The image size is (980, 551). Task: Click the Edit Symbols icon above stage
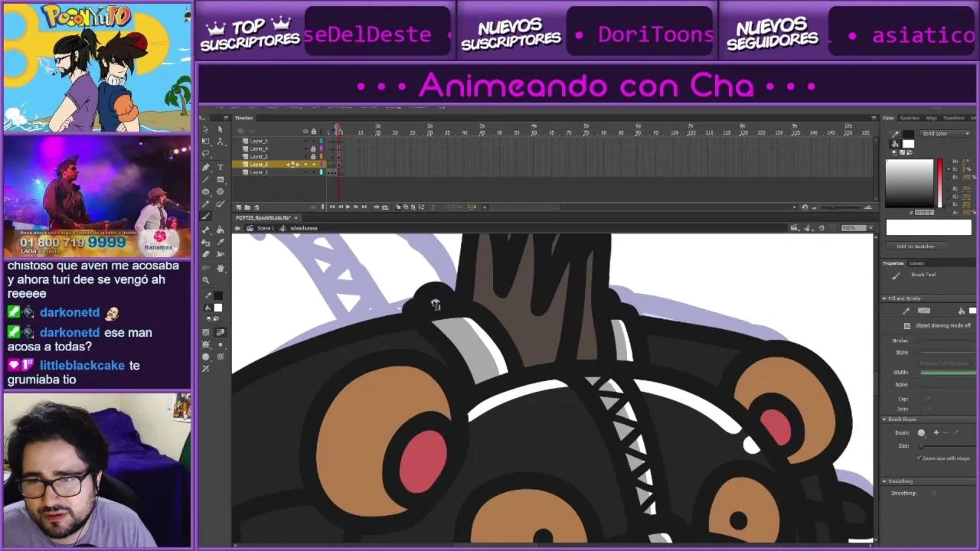pos(808,228)
